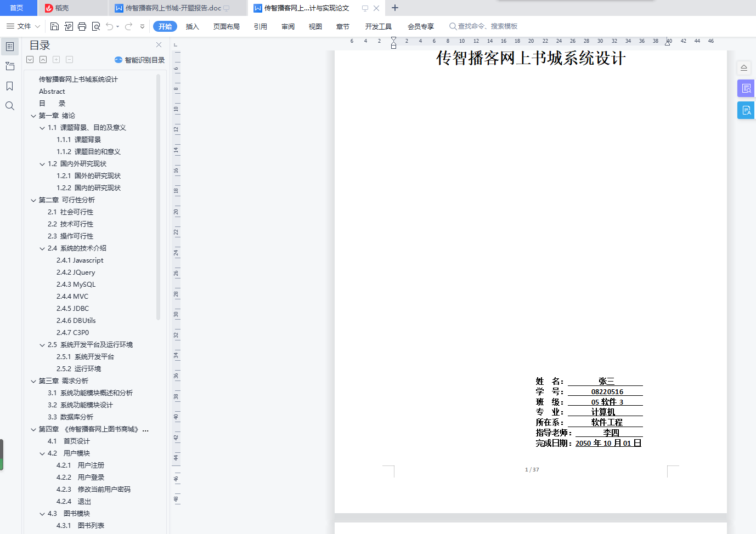Open the purple document proofreading side icon
This screenshot has width=756, height=534.
tap(746, 88)
